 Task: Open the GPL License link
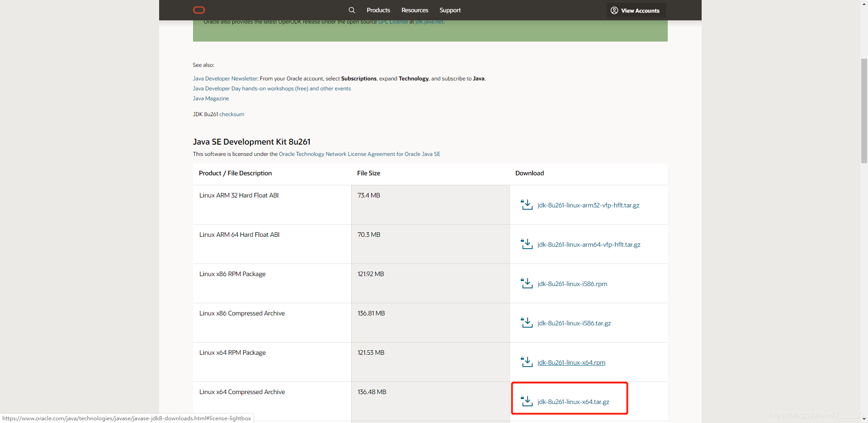pyautogui.click(x=393, y=22)
